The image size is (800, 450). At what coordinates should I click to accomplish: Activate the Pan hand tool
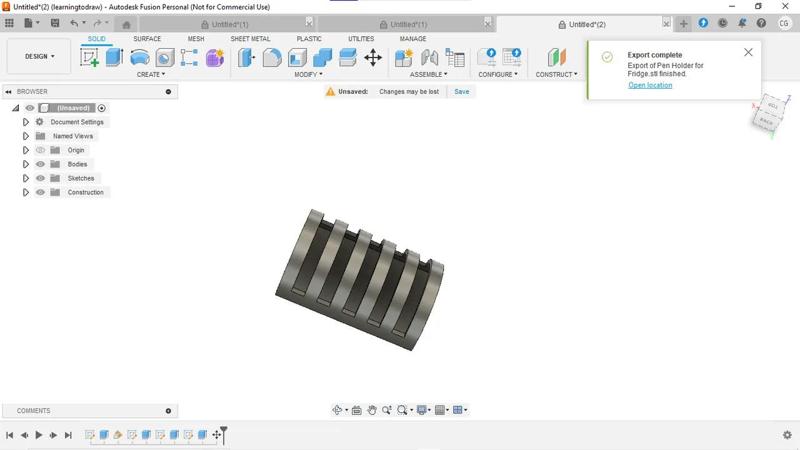point(372,410)
